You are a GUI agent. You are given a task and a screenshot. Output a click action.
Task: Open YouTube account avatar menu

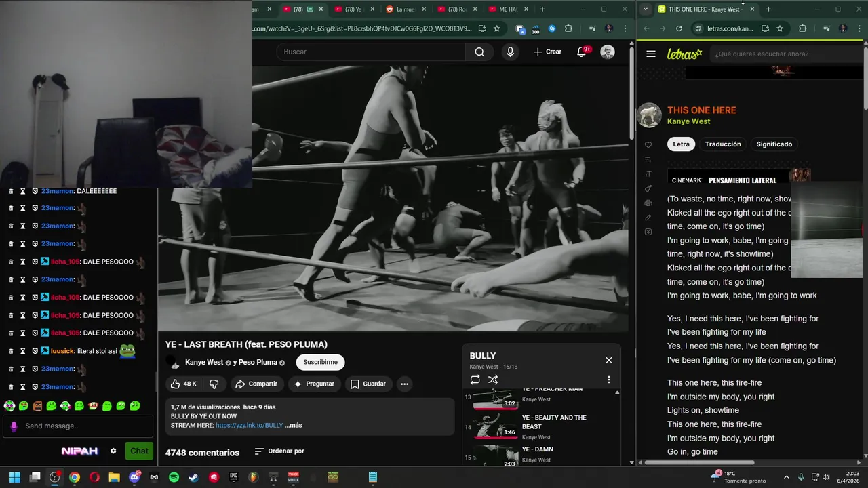coord(608,52)
